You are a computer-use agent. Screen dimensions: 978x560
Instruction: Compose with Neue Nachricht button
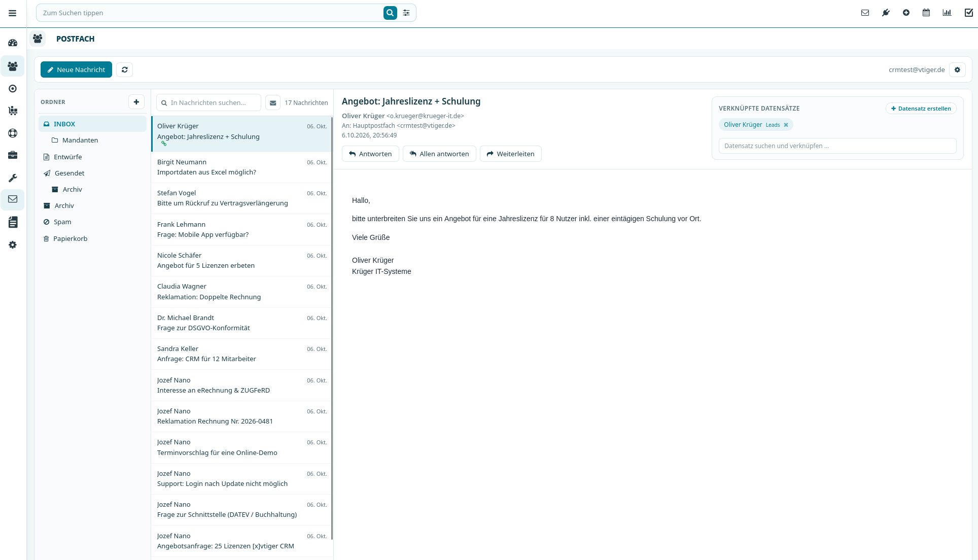point(76,69)
